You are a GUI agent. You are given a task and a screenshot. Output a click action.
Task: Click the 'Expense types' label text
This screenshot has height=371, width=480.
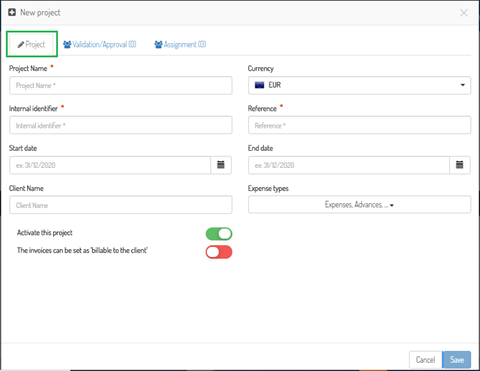pyautogui.click(x=268, y=188)
